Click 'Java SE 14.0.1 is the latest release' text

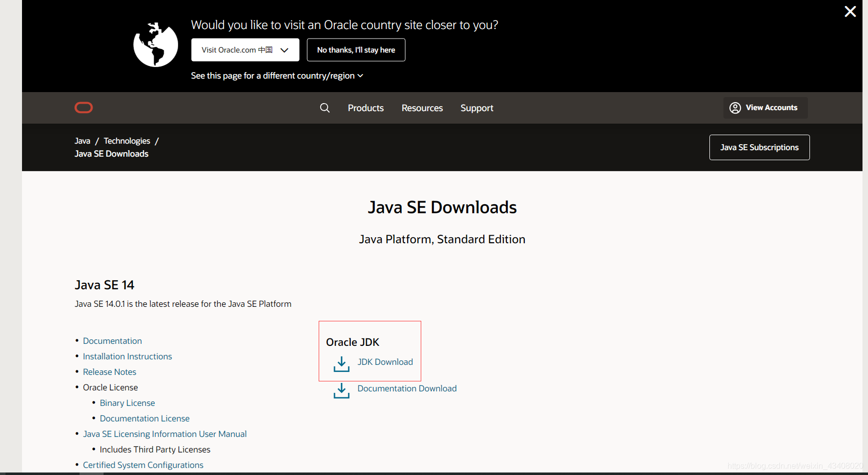click(x=183, y=304)
